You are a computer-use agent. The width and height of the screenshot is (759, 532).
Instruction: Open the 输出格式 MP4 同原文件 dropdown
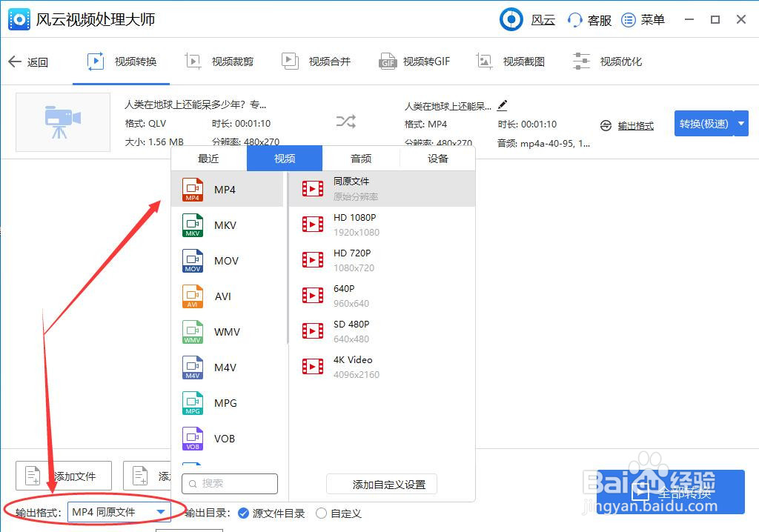coord(119,512)
